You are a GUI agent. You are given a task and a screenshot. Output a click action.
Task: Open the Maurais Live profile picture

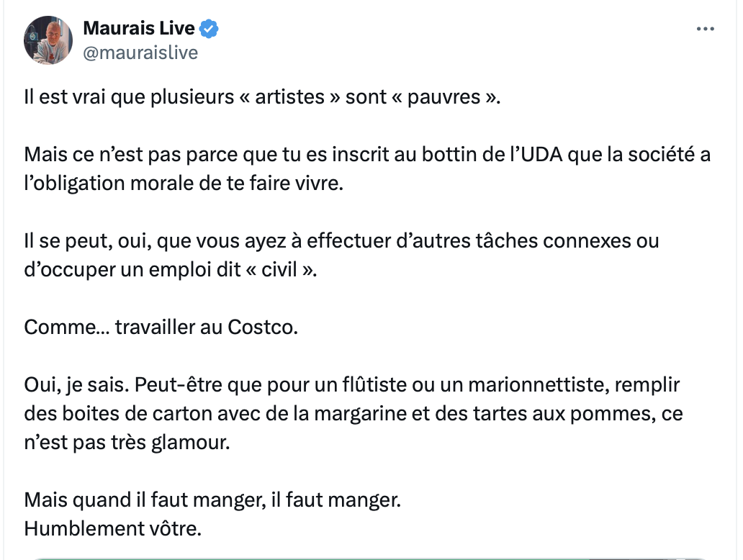[48, 40]
